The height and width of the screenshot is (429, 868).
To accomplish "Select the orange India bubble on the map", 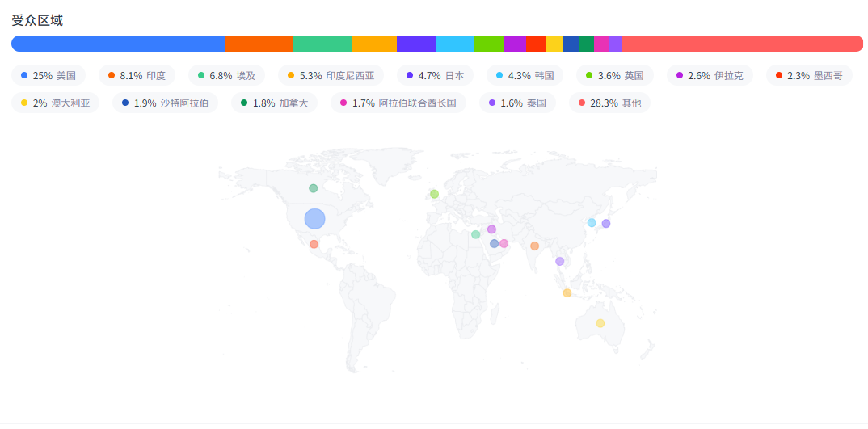I will [534, 246].
